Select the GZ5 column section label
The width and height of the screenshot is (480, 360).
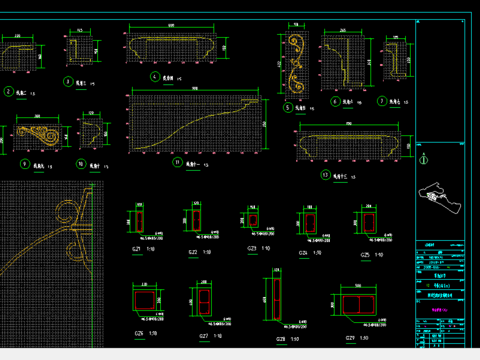coord(365,255)
